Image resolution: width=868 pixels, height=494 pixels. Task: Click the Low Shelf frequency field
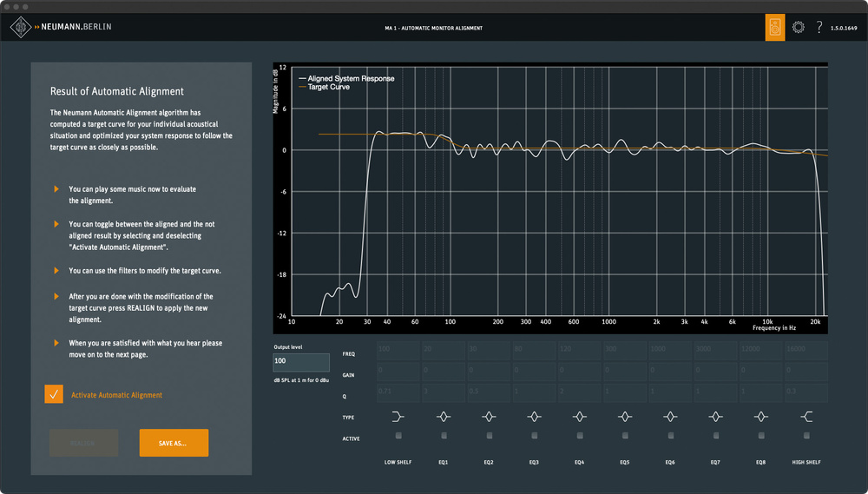pos(398,351)
